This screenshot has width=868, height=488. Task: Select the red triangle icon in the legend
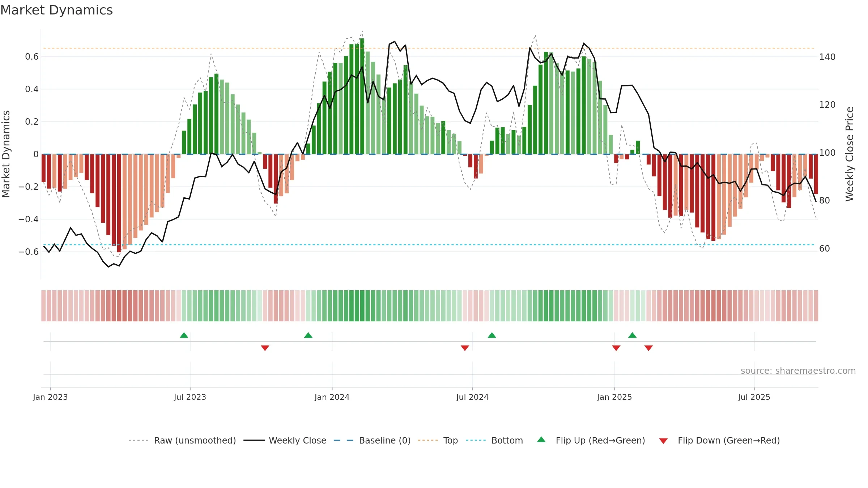point(663,441)
